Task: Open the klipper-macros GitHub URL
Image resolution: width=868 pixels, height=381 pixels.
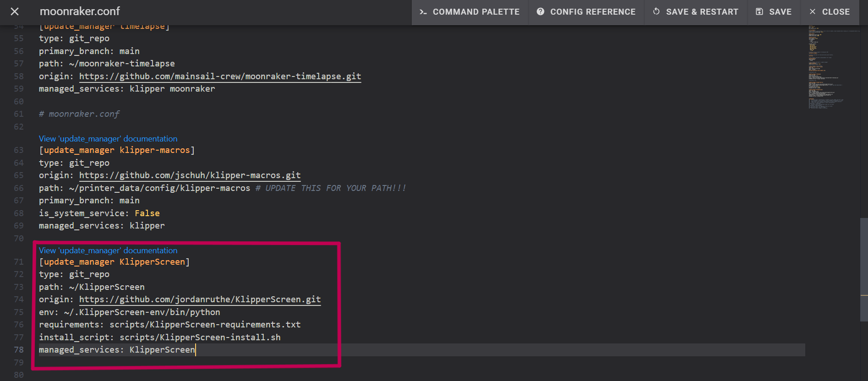Action: [x=190, y=175]
